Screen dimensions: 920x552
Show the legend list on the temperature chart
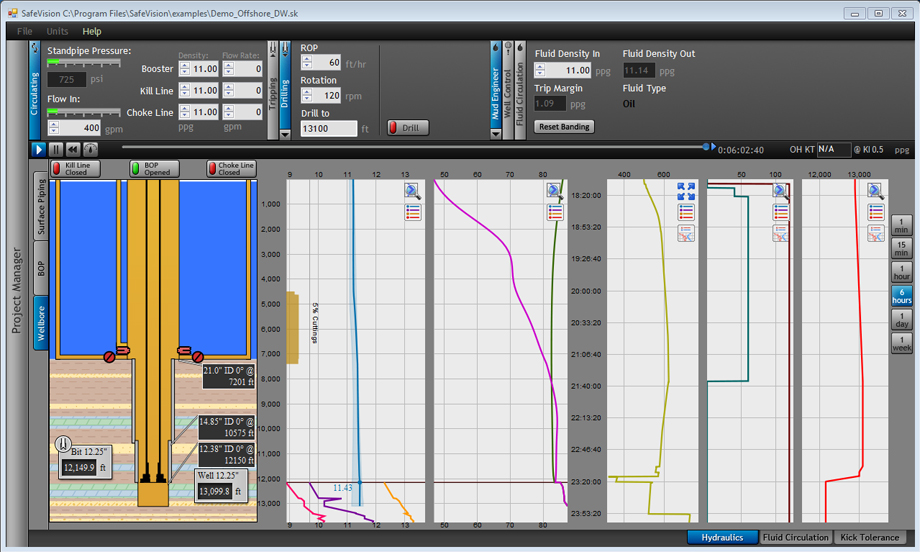[554, 211]
